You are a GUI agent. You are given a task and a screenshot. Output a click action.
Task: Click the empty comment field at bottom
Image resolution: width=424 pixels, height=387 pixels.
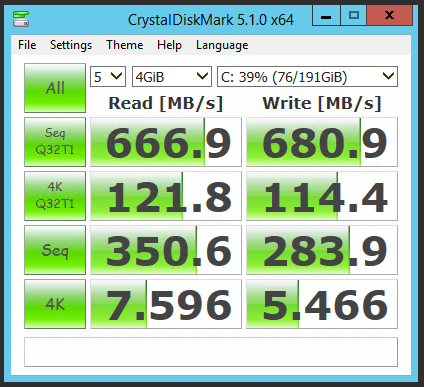(211, 352)
